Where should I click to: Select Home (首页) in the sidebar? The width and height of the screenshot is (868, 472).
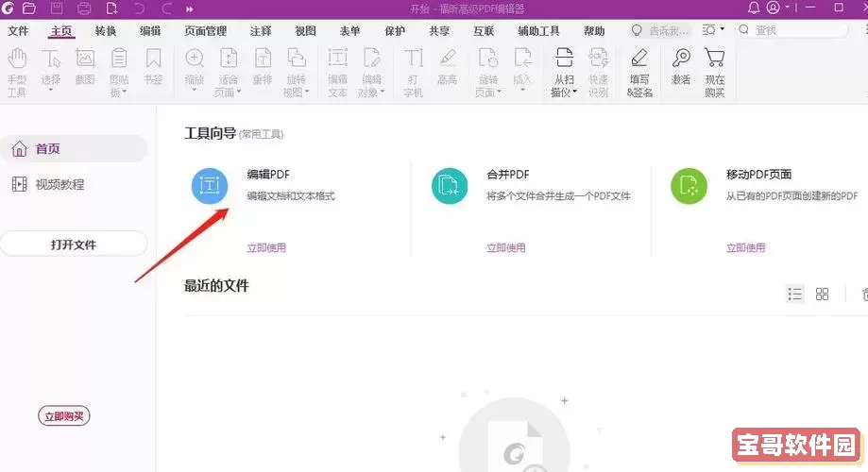click(74, 149)
